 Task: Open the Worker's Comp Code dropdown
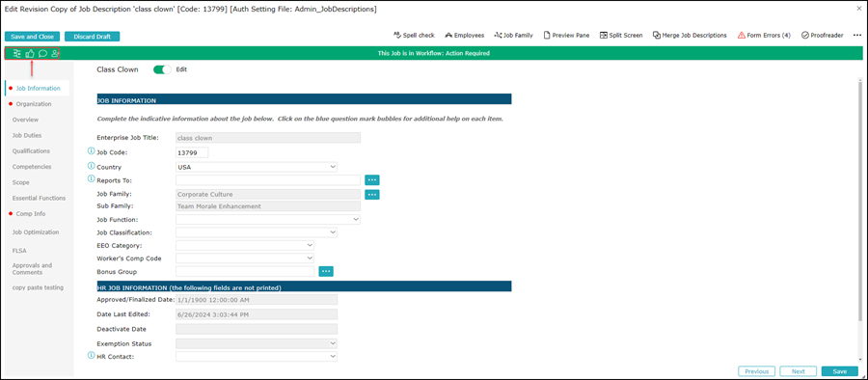pyautogui.click(x=245, y=258)
